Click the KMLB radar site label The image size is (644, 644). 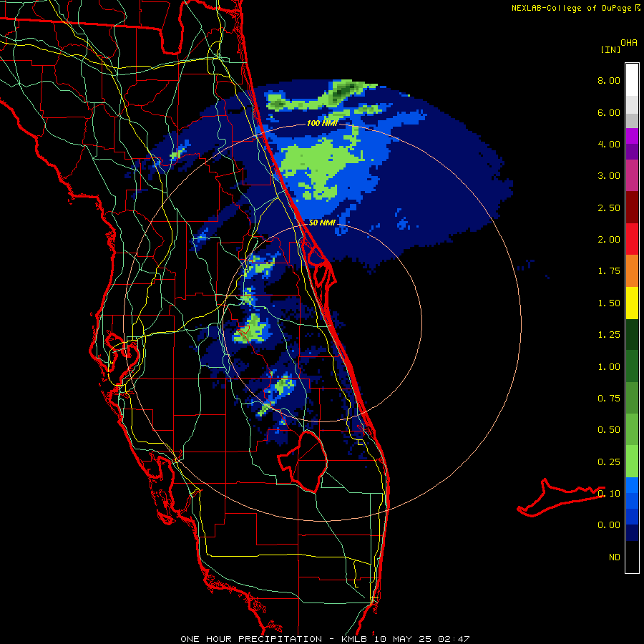pyautogui.click(x=356, y=639)
